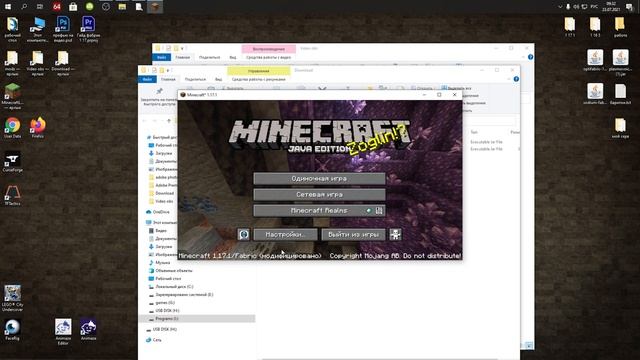This screenshot has height=360, width=640.
Task: Open the Minecraft language globe icon
Action: pyautogui.click(x=244, y=234)
